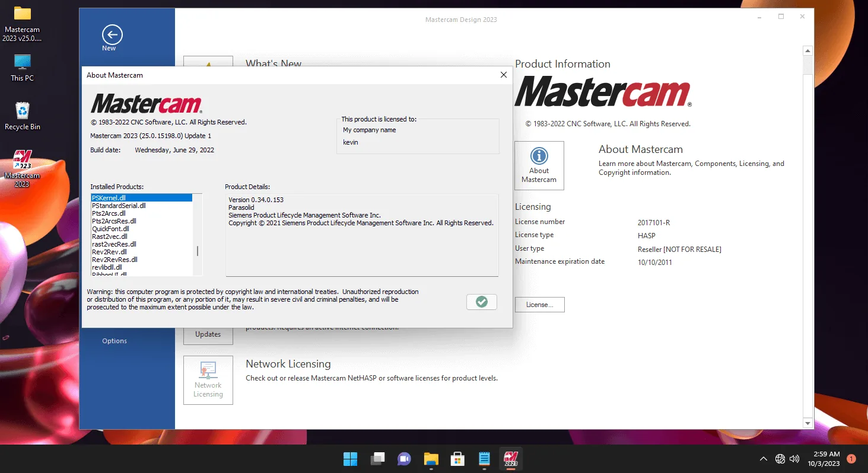The height and width of the screenshot is (473, 868).
Task: Click backstage scrollbar up arrow
Action: [807, 50]
